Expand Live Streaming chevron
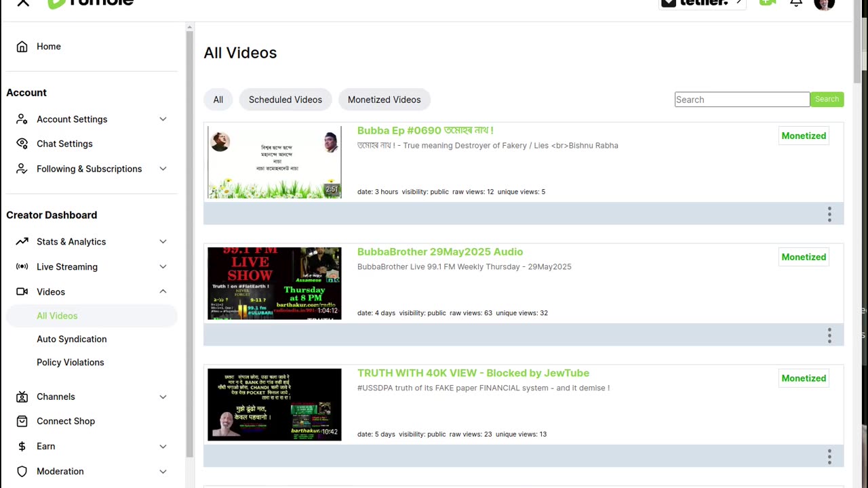This screenshot has width=868, height=488. (x=163, y=266)
